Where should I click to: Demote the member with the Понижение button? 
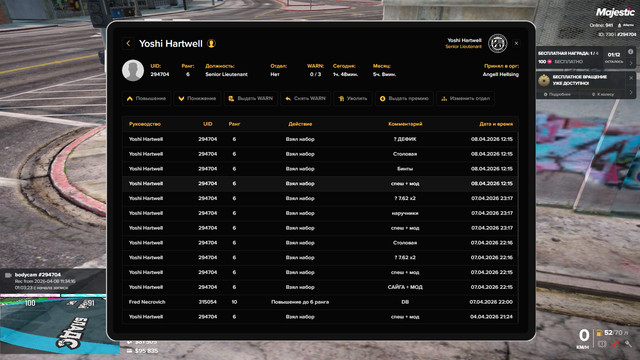point(197,98)
